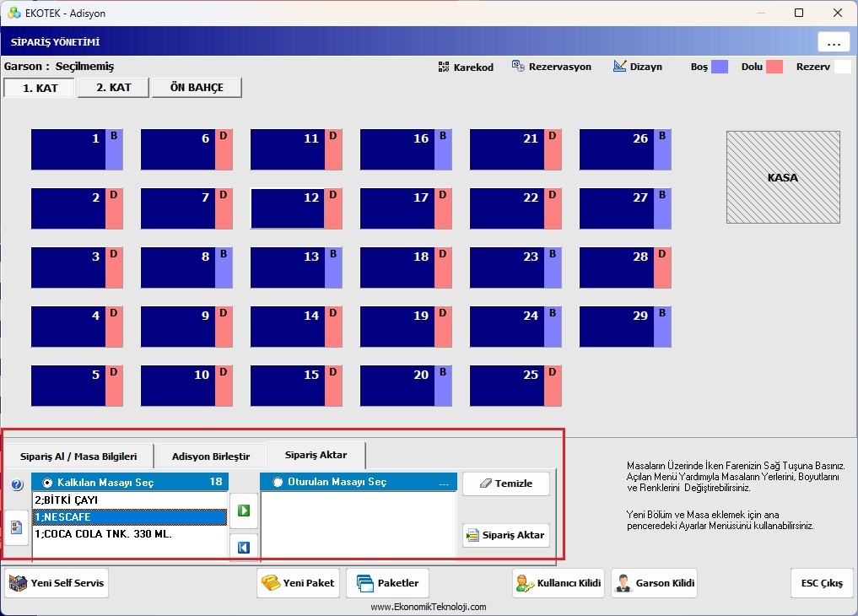Click the KASA cashier area
Image resolution: width=858 pixels, height=616 pixels.
[x=783, y=177]
